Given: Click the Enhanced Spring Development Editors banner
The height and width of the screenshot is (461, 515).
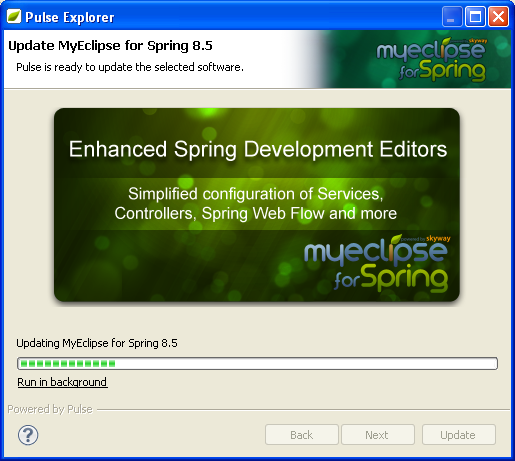Looking at the screenshot, I should 257,205.
